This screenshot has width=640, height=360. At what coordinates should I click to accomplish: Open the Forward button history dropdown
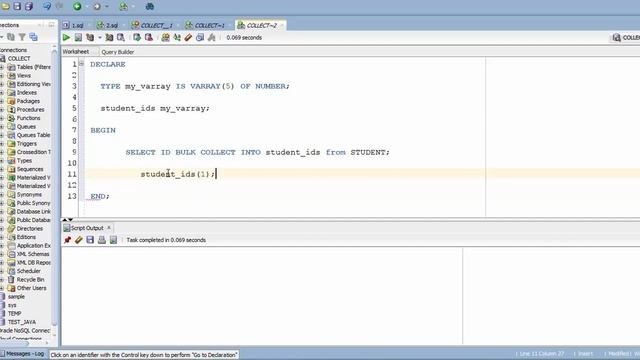[x=107, y=7]
